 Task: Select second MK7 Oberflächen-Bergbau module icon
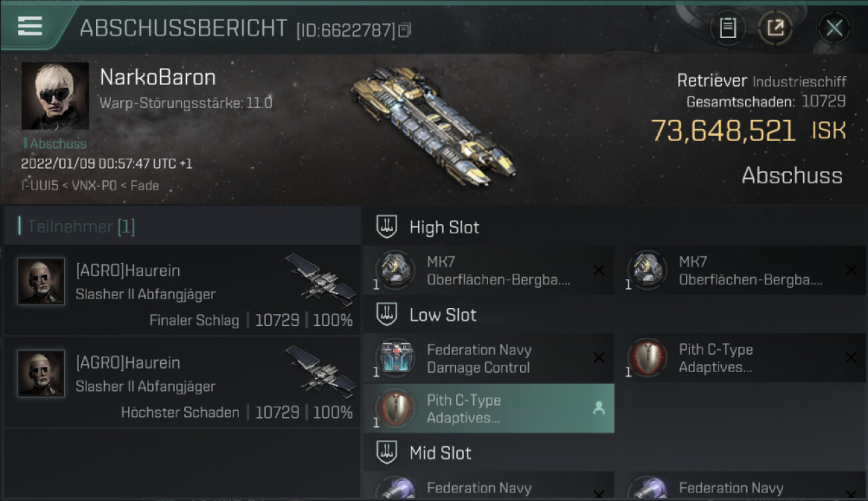pyautogui.click(x=648, y=269)
